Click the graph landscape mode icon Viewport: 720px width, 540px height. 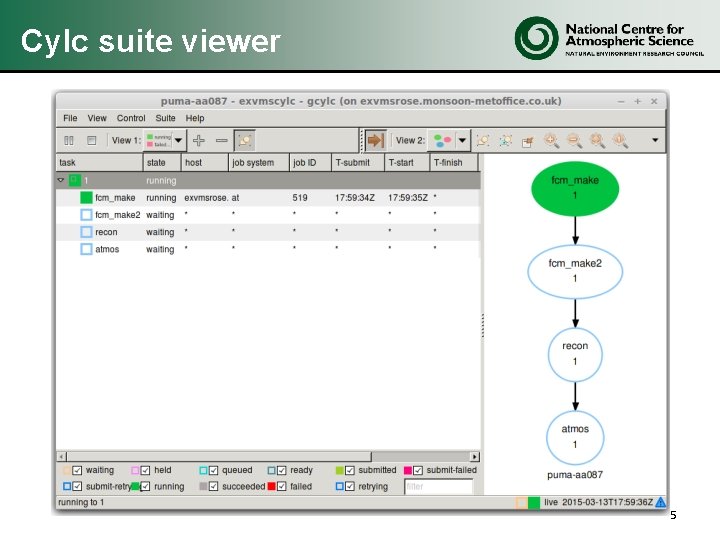(x=528, y=141)
